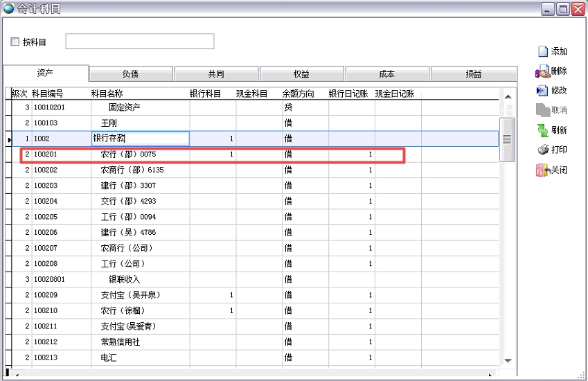
Task: Click the 刷新 (Refresh) green arrows icon
Action: click(x=542, y=130)
